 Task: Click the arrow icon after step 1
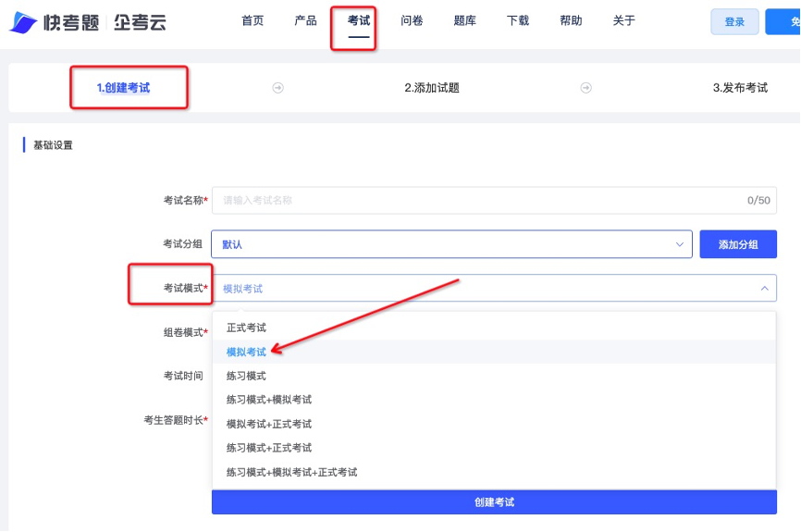point(277,88)
